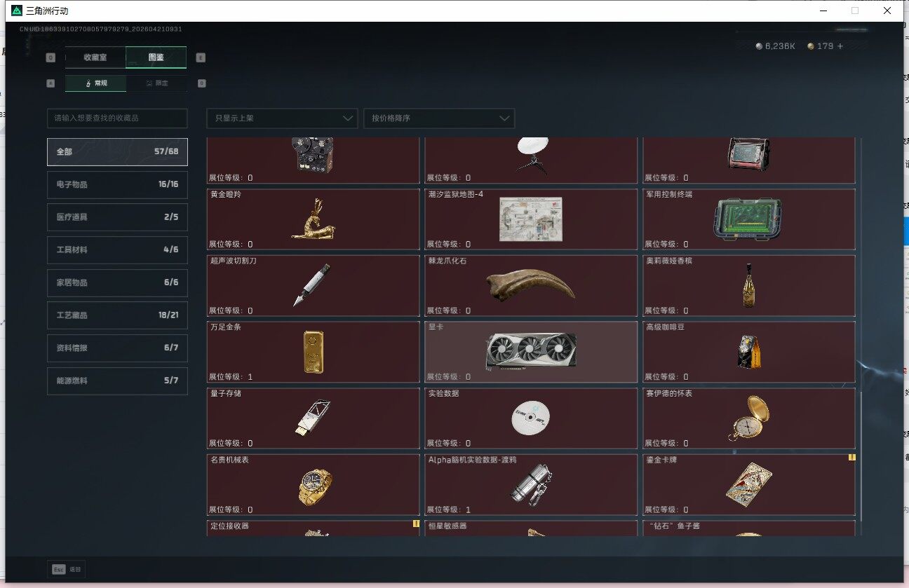Switch to the 限定 limited toggle
Image resolution: width=909 pixels, height=588 pixels.
pos(157,83)
